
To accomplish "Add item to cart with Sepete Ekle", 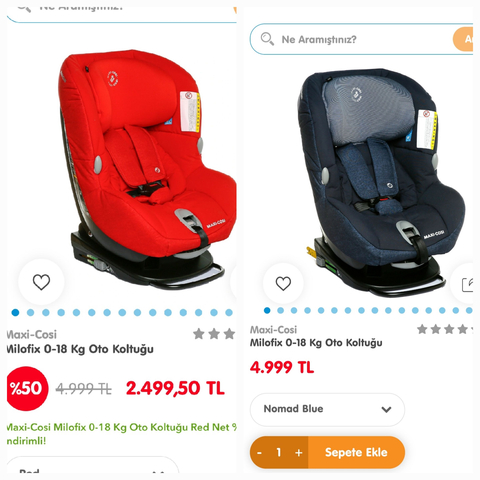I will (356, 452).
